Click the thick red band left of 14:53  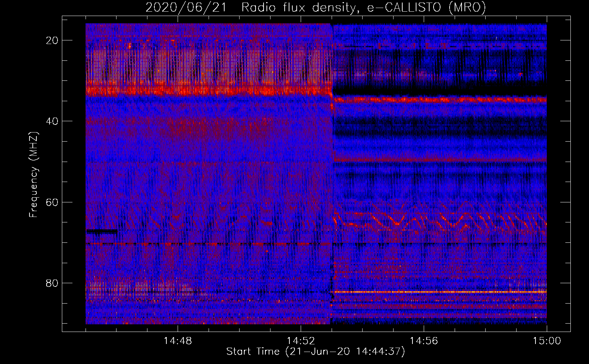click(207, 90)
